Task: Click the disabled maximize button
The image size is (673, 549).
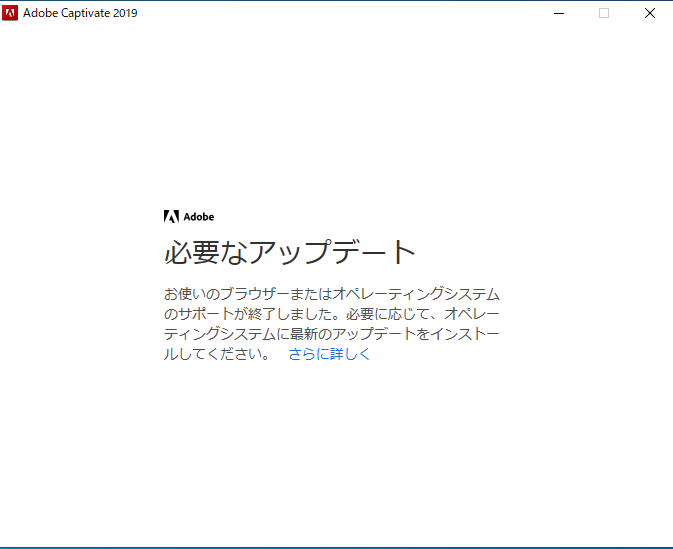Action: [x=604, y=13]
